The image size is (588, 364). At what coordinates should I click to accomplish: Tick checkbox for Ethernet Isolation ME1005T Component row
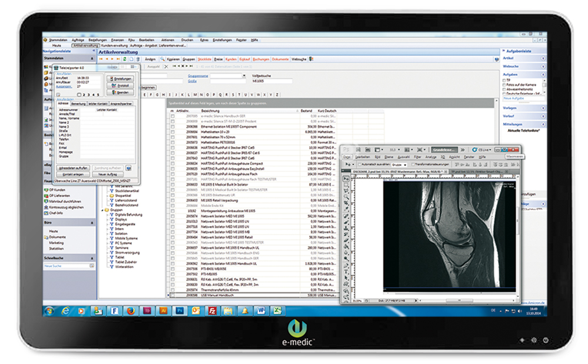[172, 126]
